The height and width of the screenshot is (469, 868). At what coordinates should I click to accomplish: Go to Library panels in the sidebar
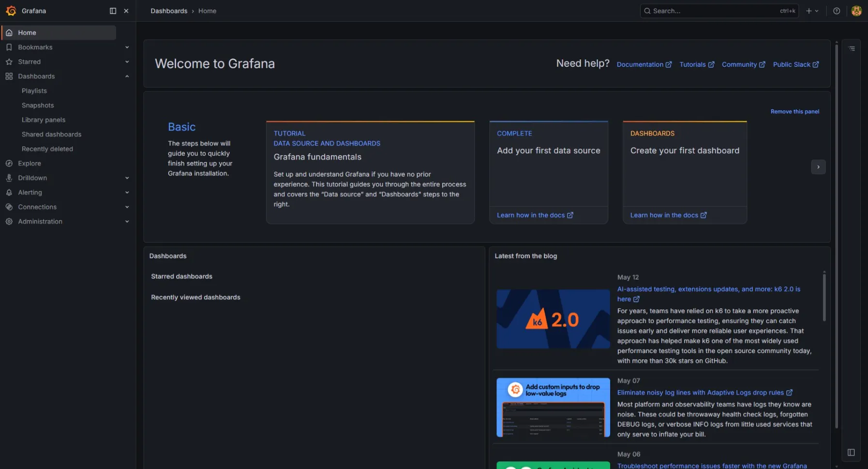(44, 119)
